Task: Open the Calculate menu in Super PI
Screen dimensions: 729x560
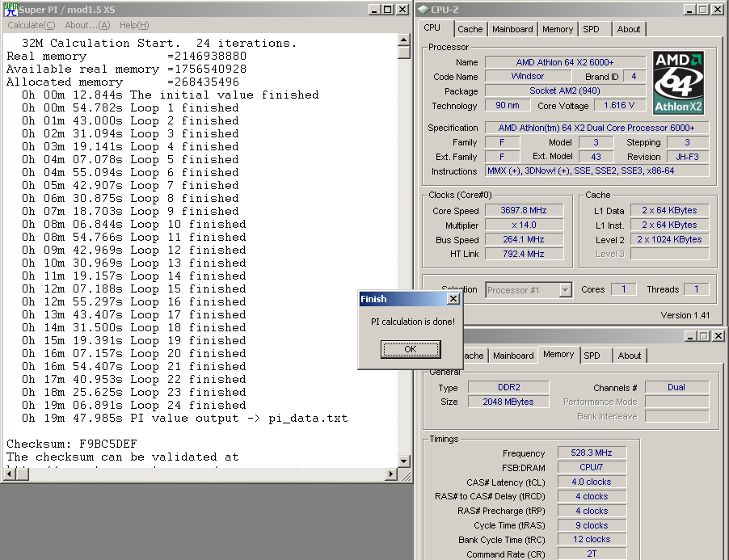Action: [32, 25]
